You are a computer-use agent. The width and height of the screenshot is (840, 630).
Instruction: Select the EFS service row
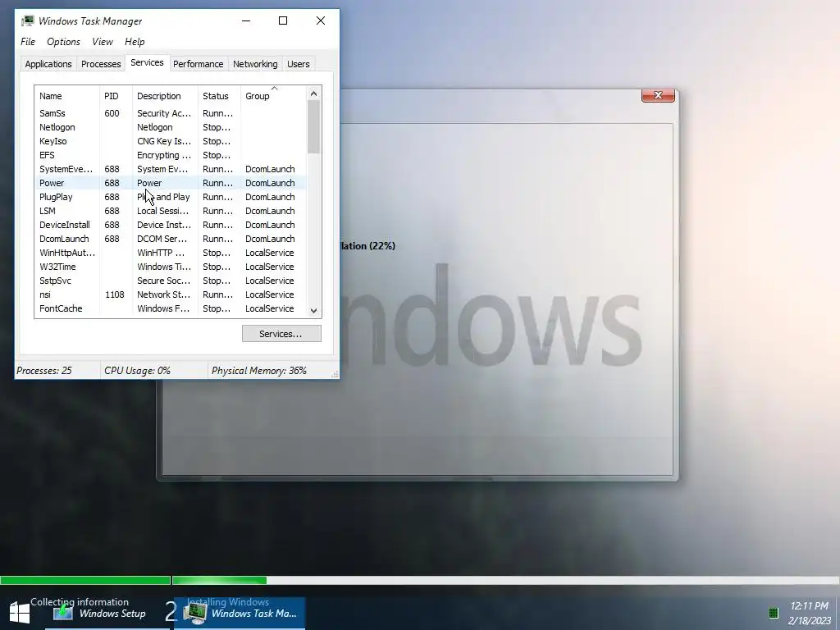pyautogui.click(x=171, y=155)
